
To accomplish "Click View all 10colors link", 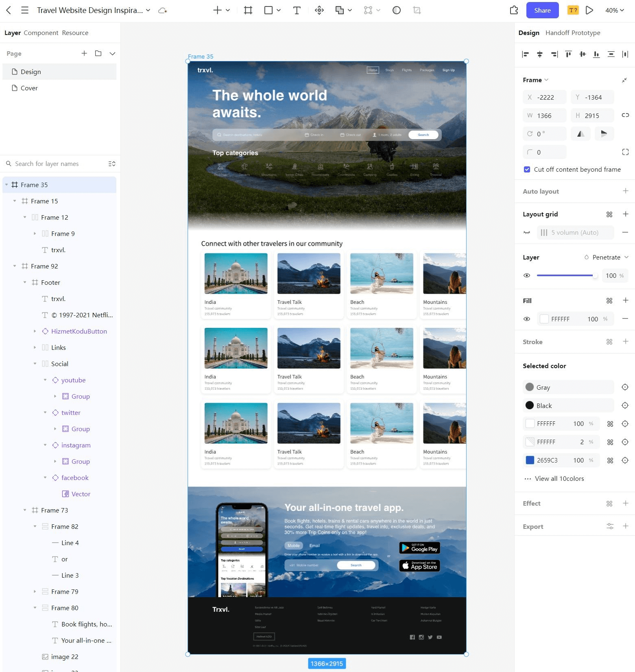I will [559, 478].
